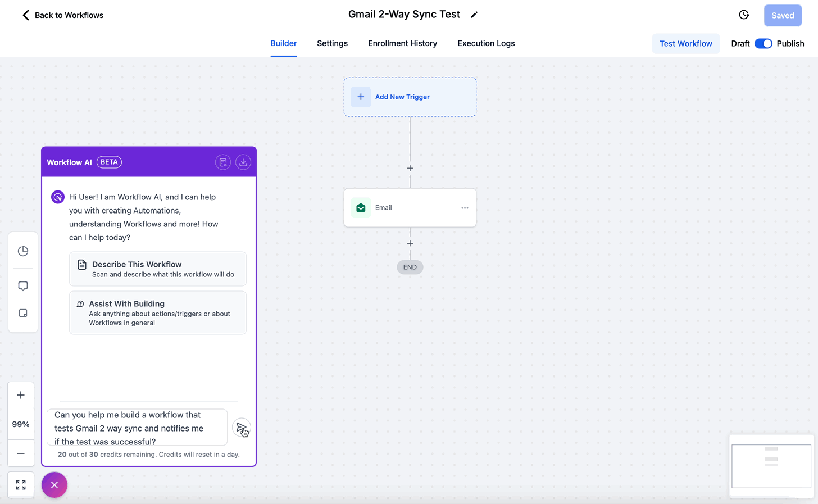Click the send message arrow icon

coord(241,428)
